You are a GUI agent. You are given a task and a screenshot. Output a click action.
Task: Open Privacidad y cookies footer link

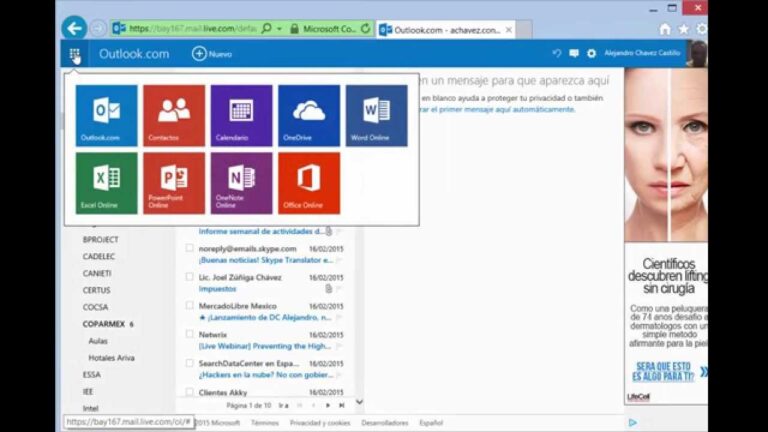(x=320, y=423)
